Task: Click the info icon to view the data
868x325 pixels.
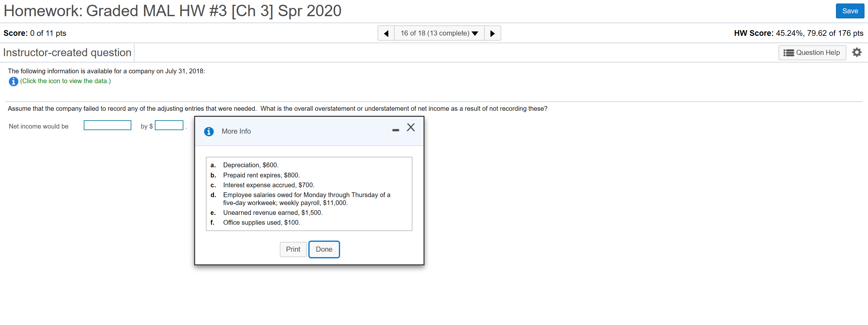Action: pyautogui.click(x=13, y=81)
